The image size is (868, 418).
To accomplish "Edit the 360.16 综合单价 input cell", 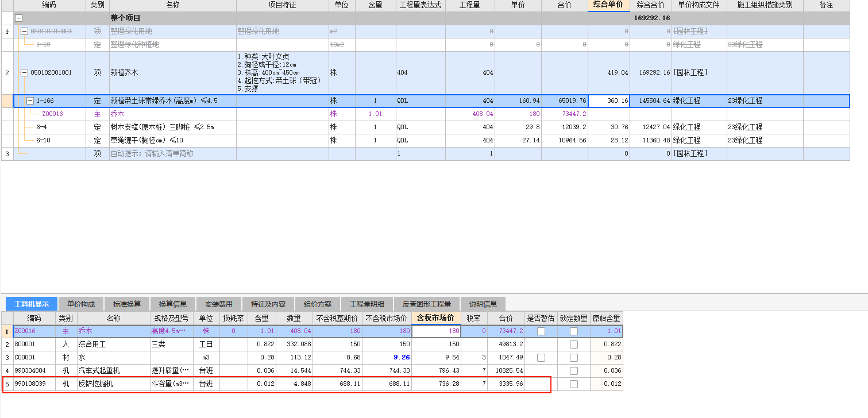I will [x=609, y=101].
